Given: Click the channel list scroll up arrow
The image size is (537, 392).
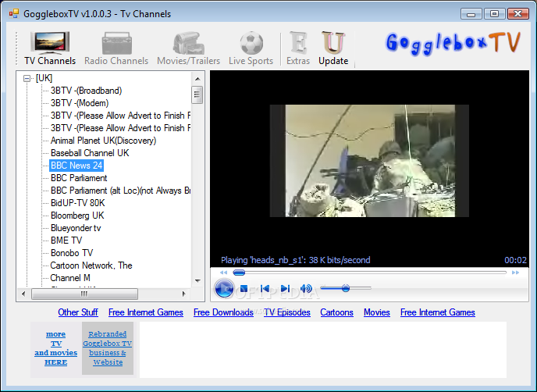Looking at the screenshot, I should (x=197, y=78).
